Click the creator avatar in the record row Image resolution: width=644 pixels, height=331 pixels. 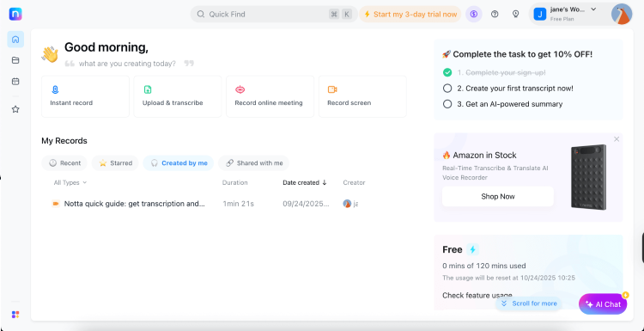(x=347, y=204)
